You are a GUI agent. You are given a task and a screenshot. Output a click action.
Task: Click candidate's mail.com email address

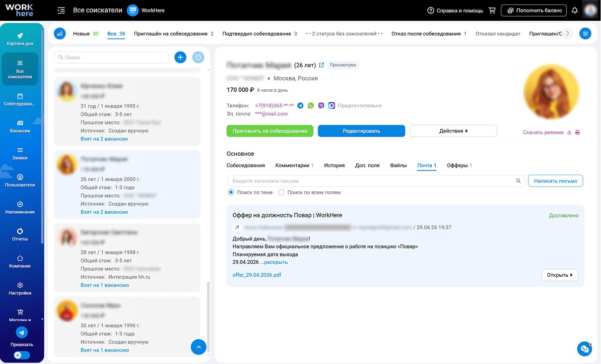coord(271,114)
